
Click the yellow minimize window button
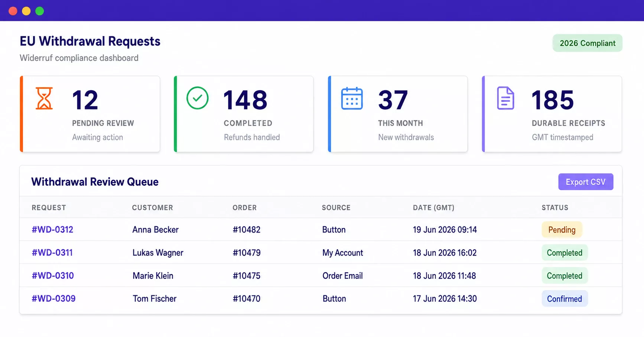pos(26,11)
